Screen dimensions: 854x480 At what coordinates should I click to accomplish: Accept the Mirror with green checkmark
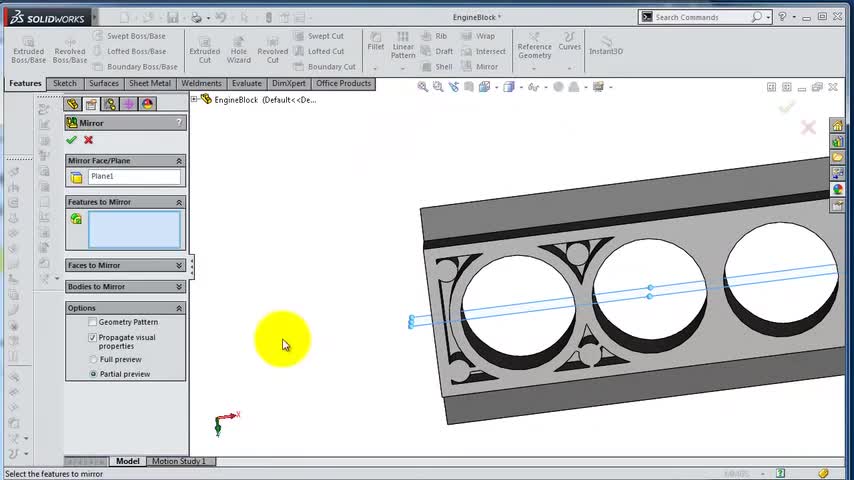click(x=71, y=140)
